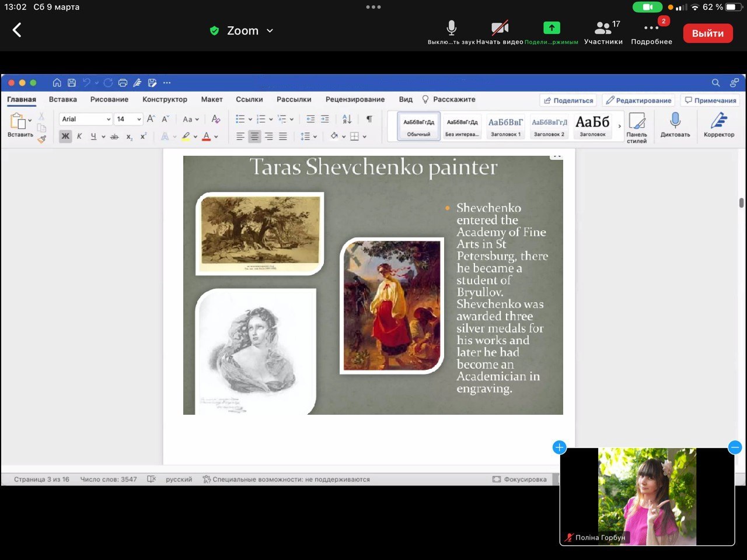Clear all formatting with eraser icon
The image size is (747, 560).
point(216,119)
